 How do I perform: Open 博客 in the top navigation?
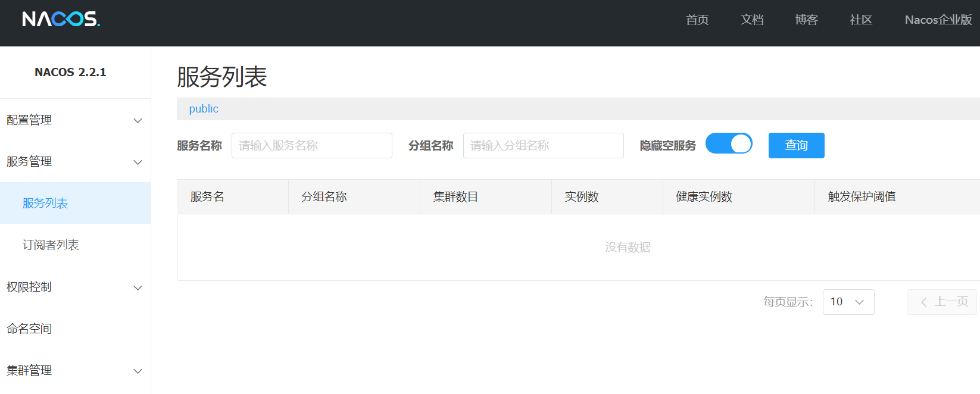point(807,20)
